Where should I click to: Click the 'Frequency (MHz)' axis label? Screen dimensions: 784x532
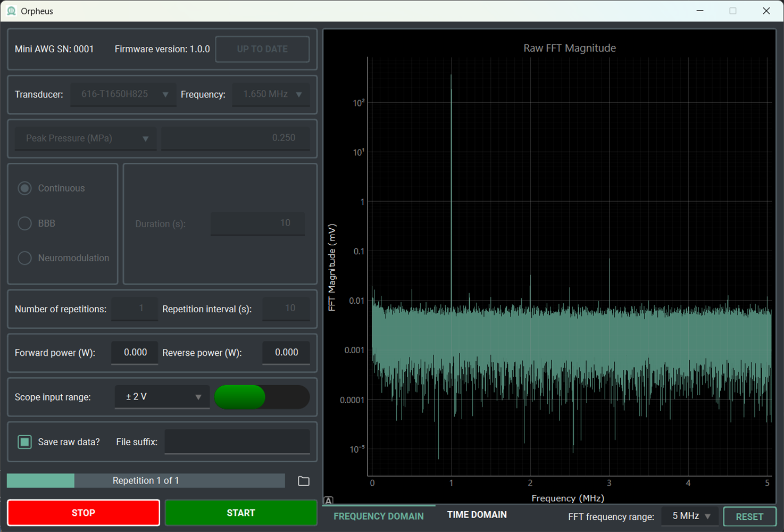pos(568,498)
